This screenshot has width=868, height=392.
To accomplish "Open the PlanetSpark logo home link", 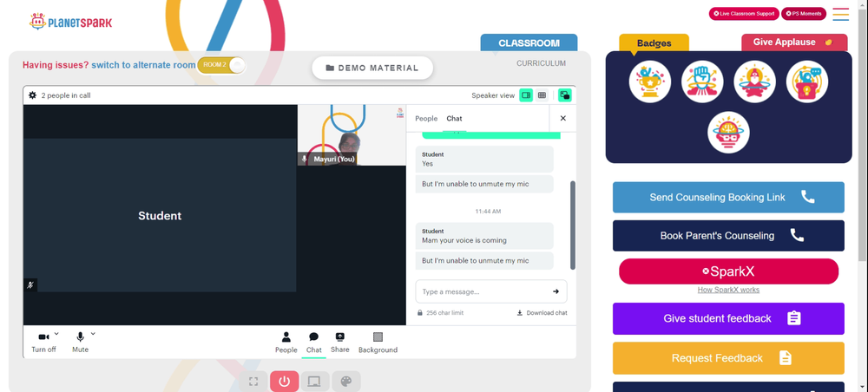I will click(x=71, y=23).
